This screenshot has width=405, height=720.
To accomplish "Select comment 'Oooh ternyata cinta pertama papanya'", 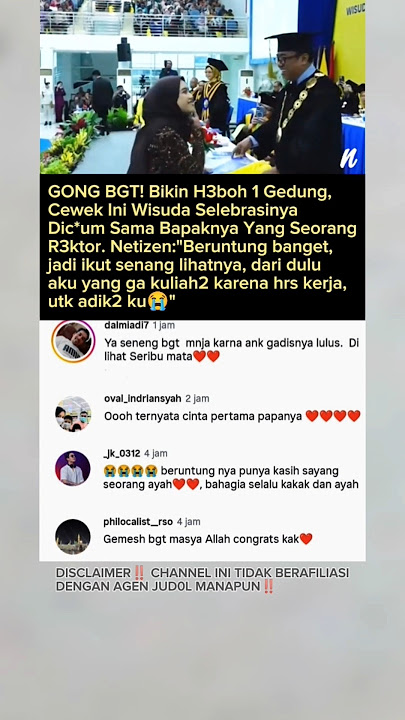I will tap(203, 416).
